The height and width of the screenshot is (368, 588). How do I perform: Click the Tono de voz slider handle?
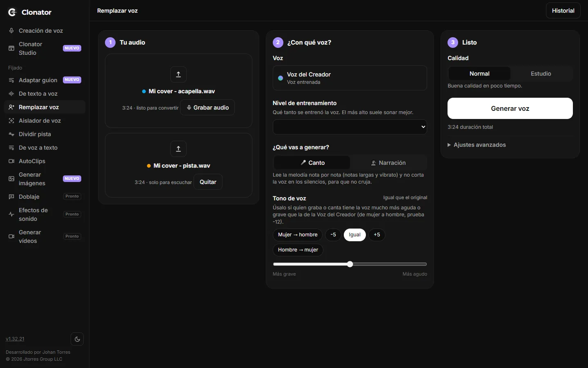tap(350, 264)
